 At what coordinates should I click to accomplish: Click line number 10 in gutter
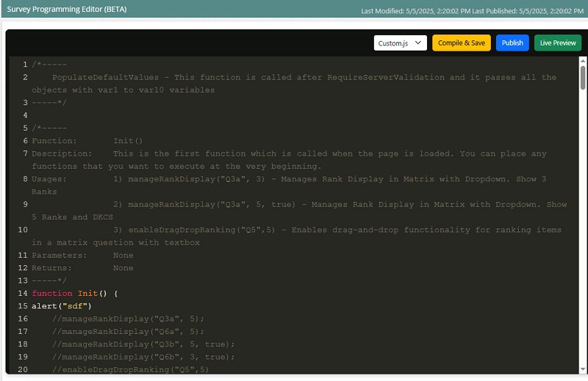(23, 230)
